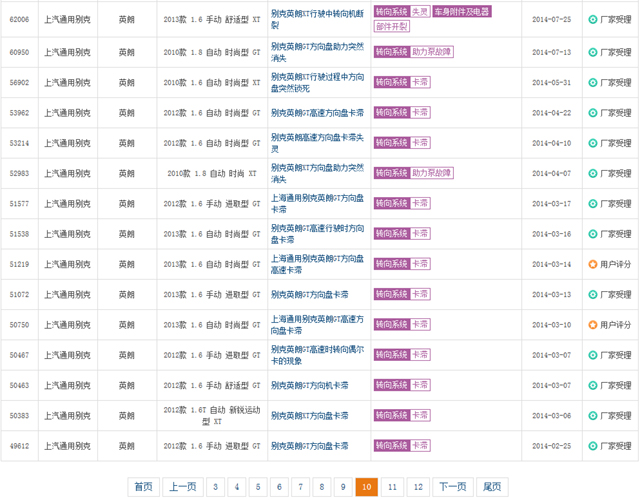Image resolution: width=640 pixels, height=500 pixels.
Task: Click status icon in complaint row 56902
Action: [x=593, y=82]
